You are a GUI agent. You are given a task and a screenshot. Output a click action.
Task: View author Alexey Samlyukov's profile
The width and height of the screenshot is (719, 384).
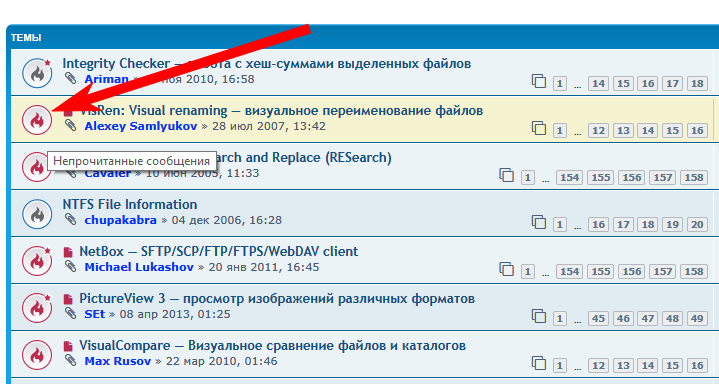pyautogui.click(x=141, y=126)
